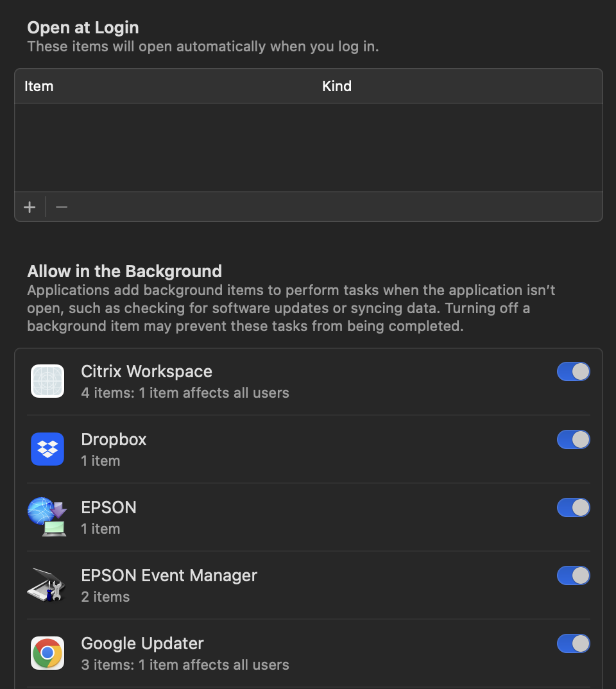
Task: Disable Citrix Workspace background toggle
Action: (573, 371)
